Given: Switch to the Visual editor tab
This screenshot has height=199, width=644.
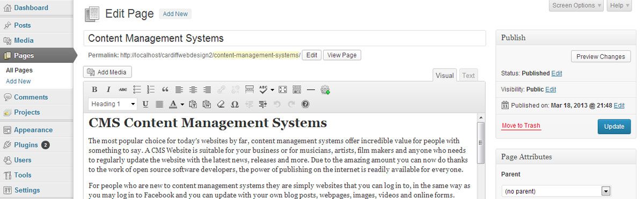Looking at the screenshot, I should coord(444,76).
